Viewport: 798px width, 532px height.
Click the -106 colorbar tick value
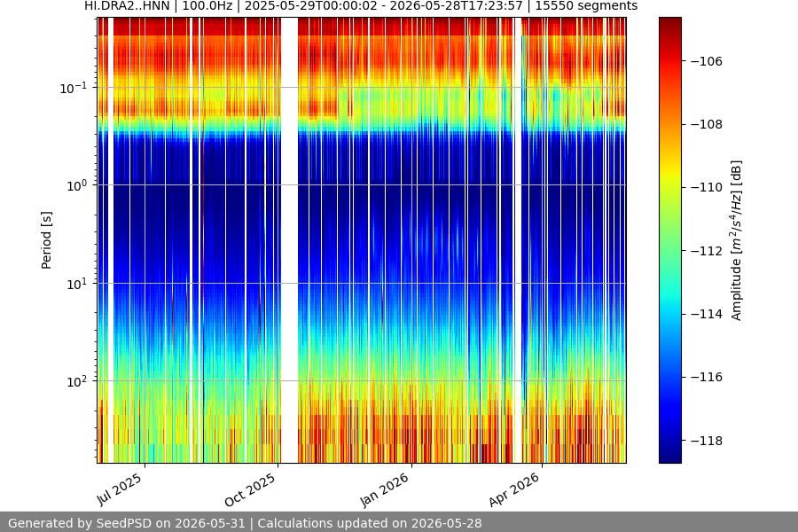[x=707, y=61]
